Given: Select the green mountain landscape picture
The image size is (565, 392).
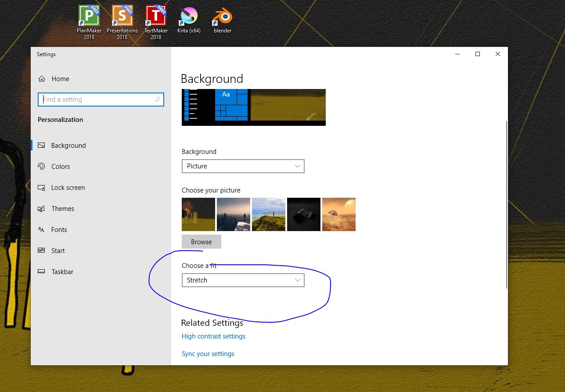Looking at the screenshot, I should [x=268, y=214].
